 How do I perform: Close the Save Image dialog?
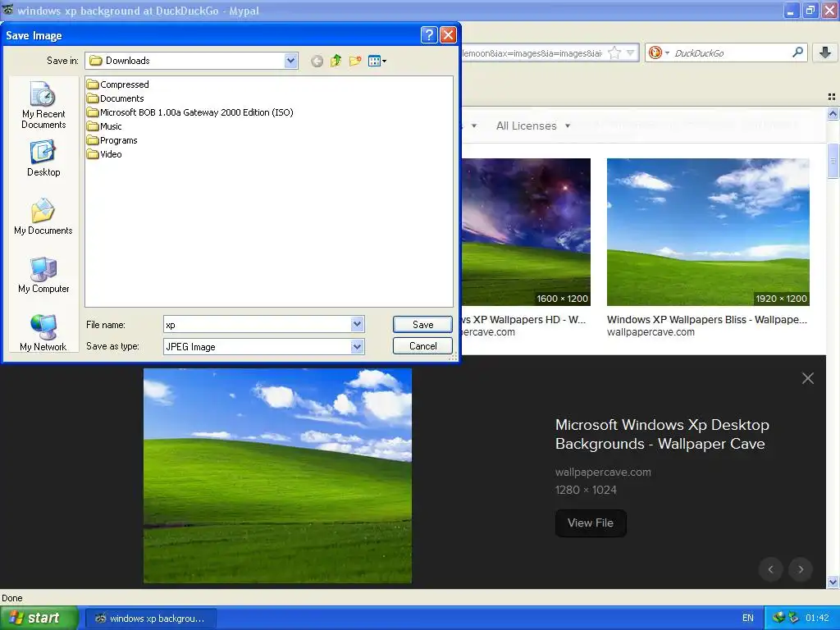pos(448,35)
